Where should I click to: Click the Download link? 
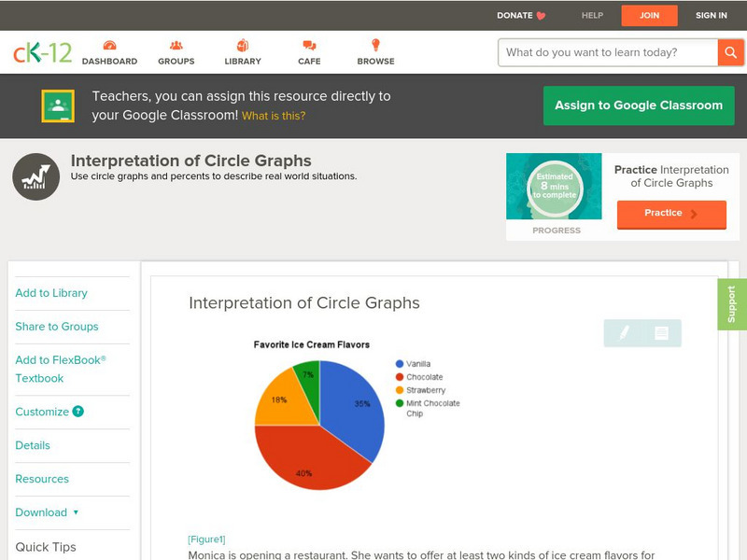click(x=41, y=512)
